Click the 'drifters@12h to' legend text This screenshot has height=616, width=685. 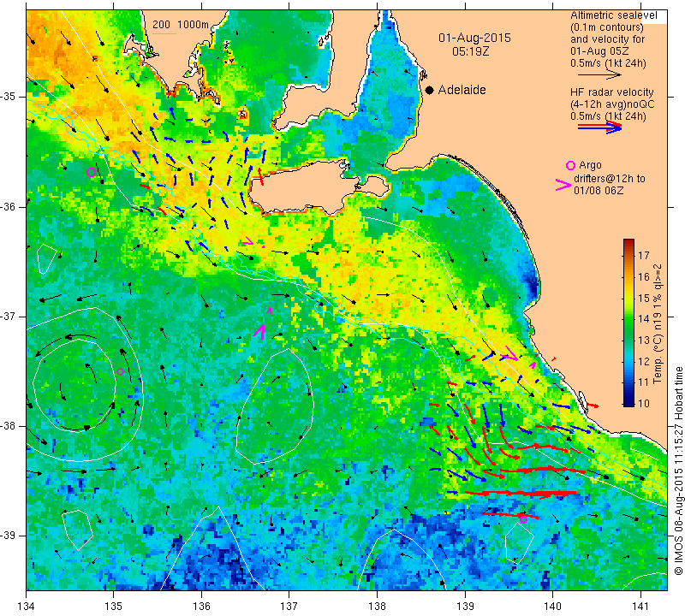click(609, 179)
